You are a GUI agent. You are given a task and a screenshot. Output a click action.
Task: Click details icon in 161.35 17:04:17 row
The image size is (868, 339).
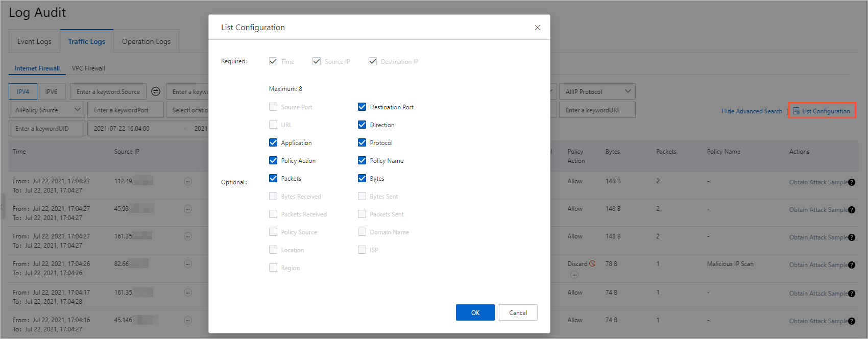(188, 293)
